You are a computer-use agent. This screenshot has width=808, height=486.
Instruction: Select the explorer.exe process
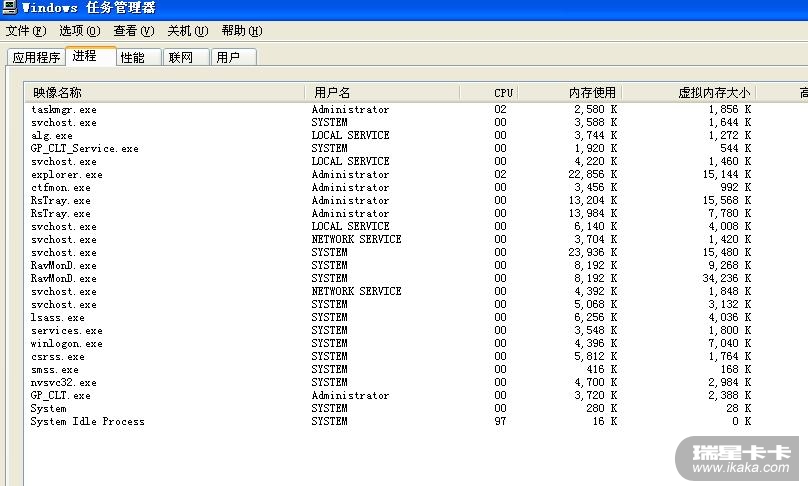(x=66, y=175)
